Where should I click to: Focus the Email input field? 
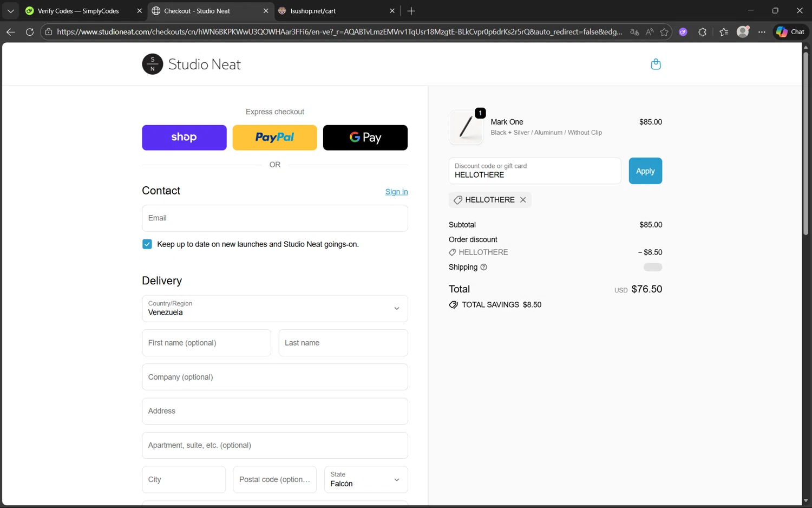click(275, 218)
